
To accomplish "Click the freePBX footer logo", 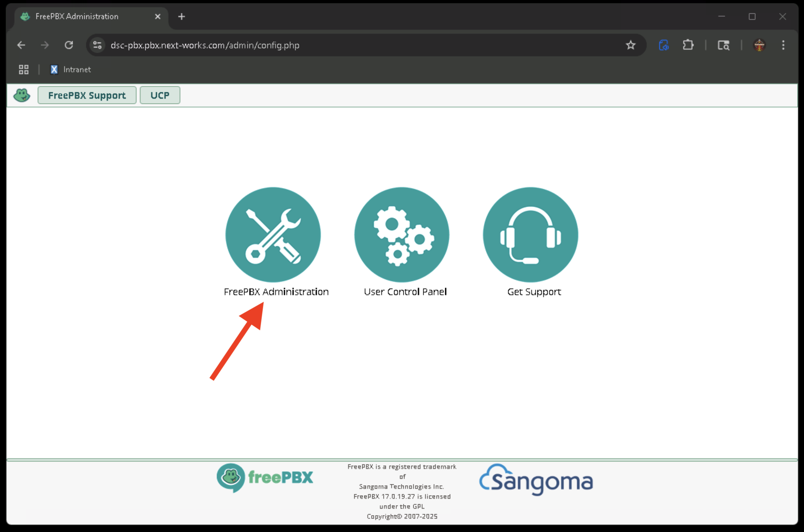I will [265, 477].
